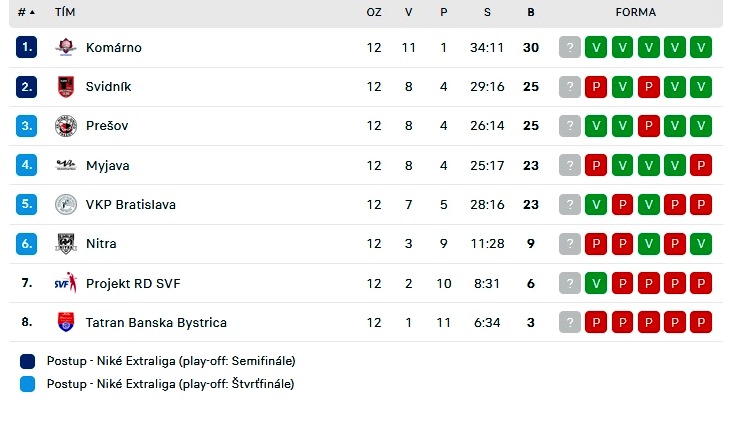
Task: Click the Svidník team crest
Action: pos(66,86)
